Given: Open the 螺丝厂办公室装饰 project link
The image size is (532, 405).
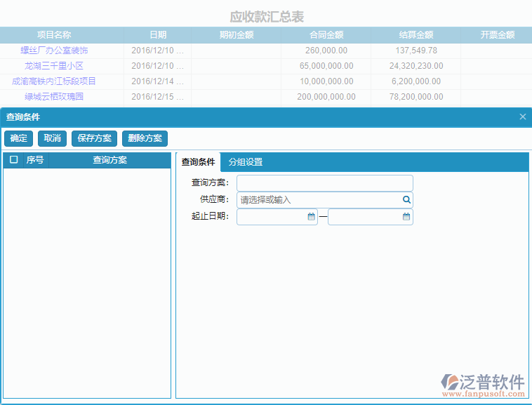Looking at the screenshot, I should pyautogui.click(x=54, y=51).
